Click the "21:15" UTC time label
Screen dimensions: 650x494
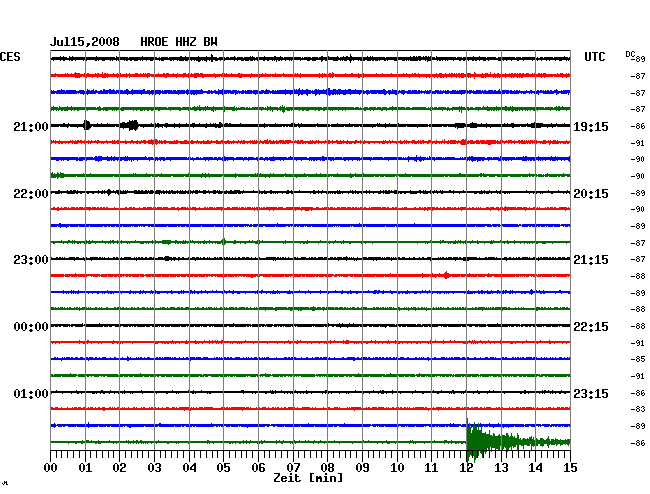point(591,260)
